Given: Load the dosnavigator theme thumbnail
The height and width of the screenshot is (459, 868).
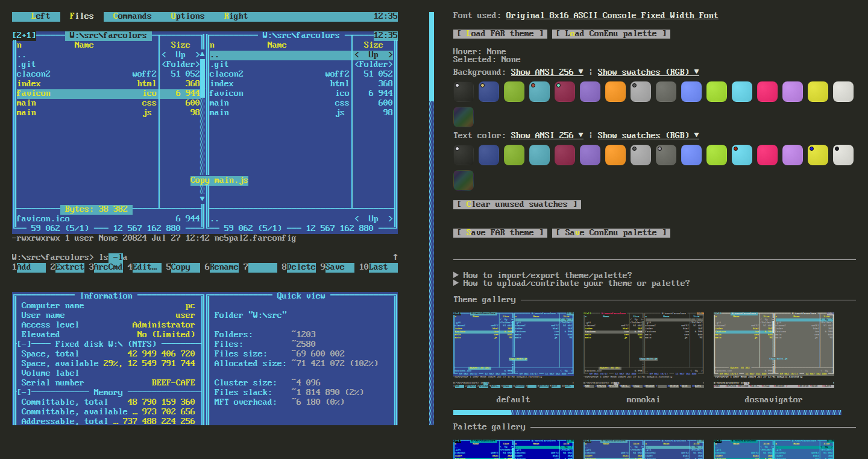Looking at the screenshot, I should (x=774, y=350).
